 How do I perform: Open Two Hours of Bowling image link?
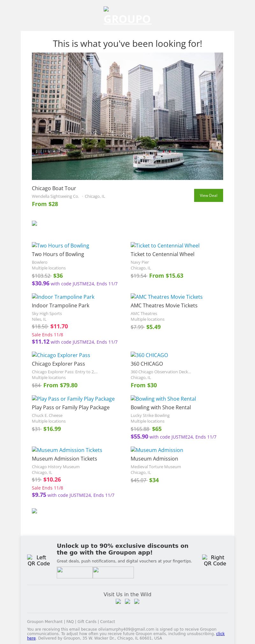[x=61, y=246]
